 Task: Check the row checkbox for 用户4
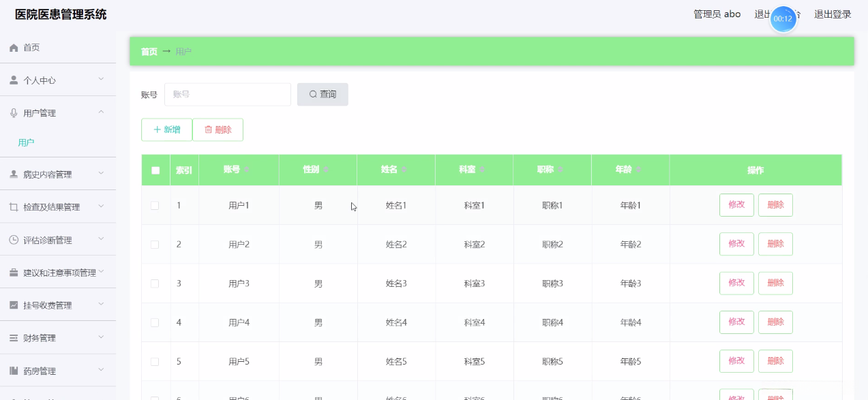(155, 322)
